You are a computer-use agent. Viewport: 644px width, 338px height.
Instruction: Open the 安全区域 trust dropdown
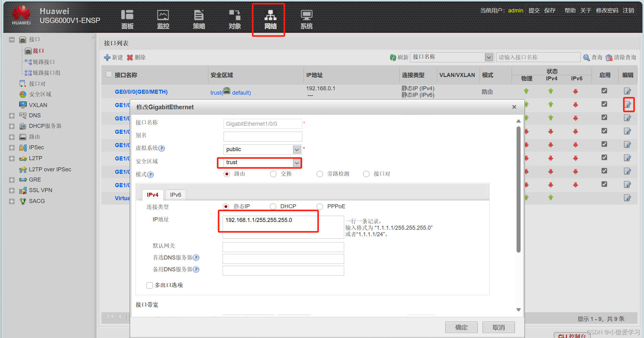297,163
